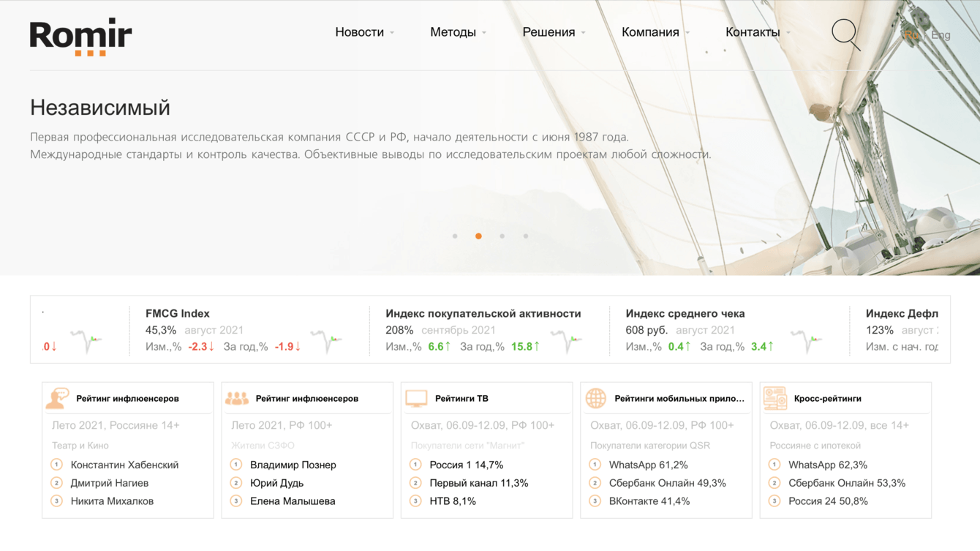Expand the dropdown arrow next to Решения

click(583, 33)
